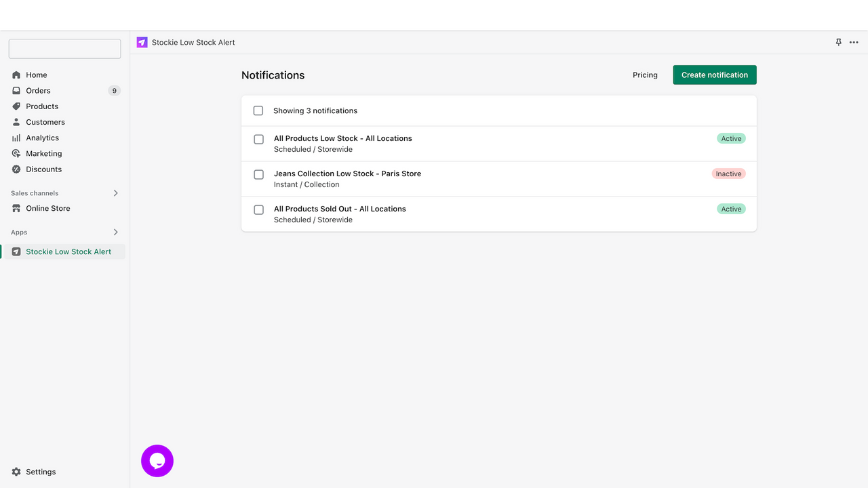The height and width of the screenshot is (488, 868).
Task: Click the Inactive badge on Jeans Collection
Action: pyautogui.click(x=728, y=174)
